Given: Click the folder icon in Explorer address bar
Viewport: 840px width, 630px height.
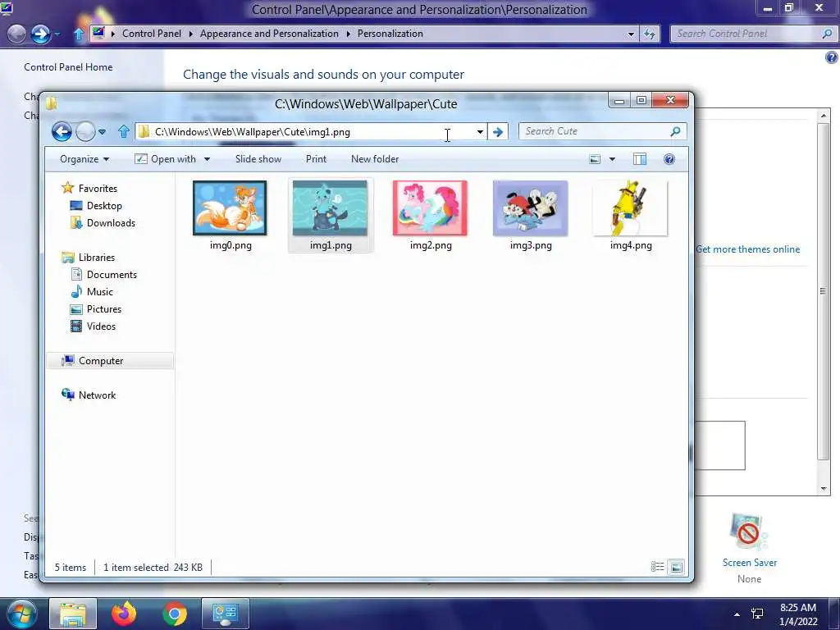Looking at the screenshot, I should (144, 132).
